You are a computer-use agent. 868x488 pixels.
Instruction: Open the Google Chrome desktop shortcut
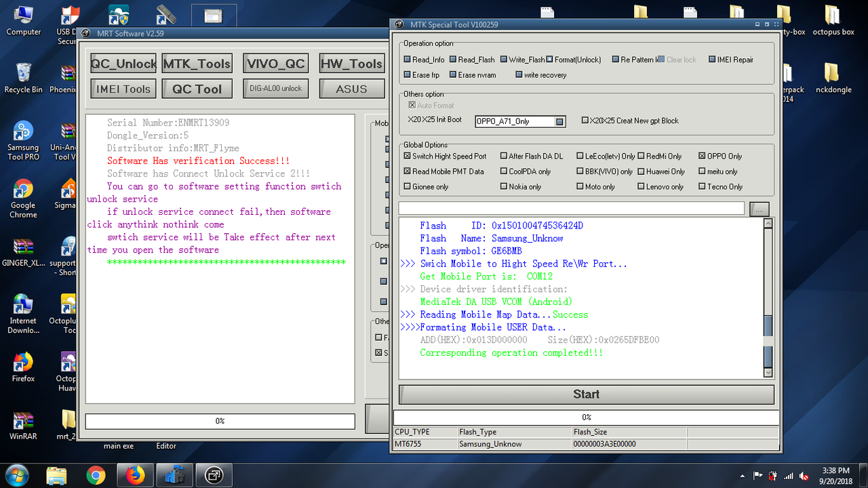tap(23, 199)
